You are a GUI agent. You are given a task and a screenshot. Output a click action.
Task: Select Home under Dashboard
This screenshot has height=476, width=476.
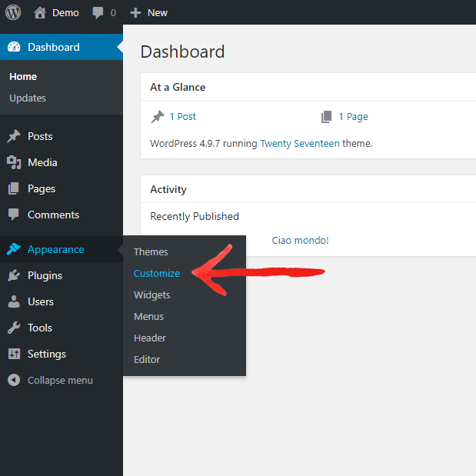click(23, 76)
